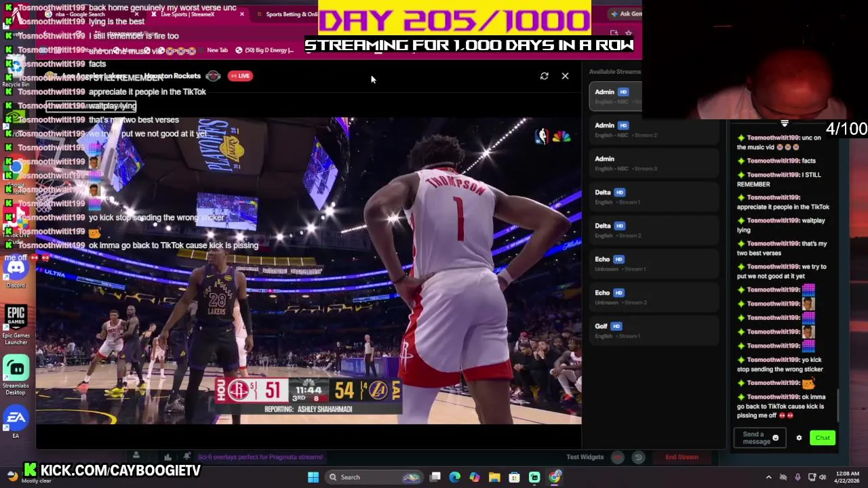The height and width of the screenshot is (488, 868).
Task: Launch Microsoft Edge from the taskbar
Action: 455,477
